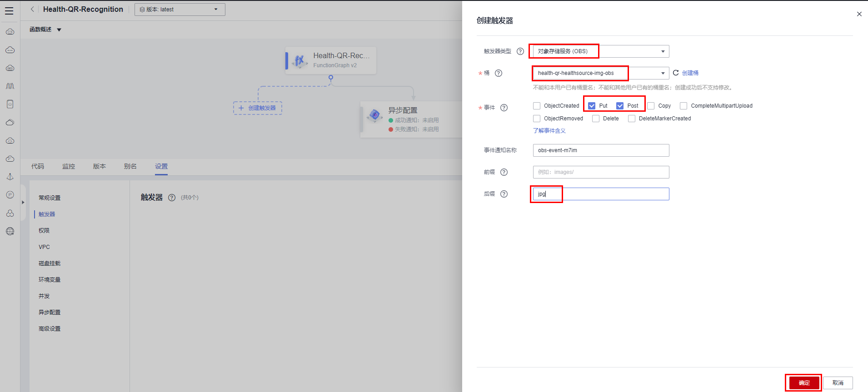Click help icon next to 桶 label
Screen dimensions: 868x392
[499, 73]
